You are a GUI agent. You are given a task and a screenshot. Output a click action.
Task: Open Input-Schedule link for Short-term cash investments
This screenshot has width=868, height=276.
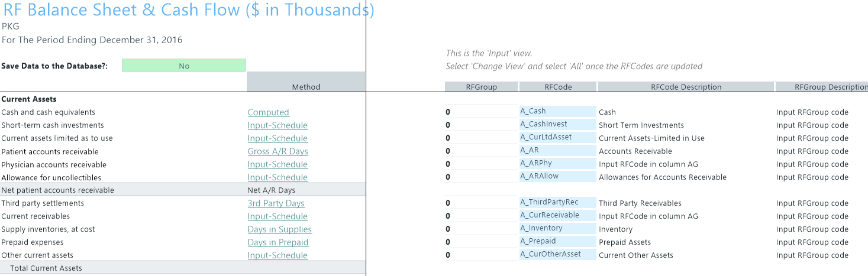click(x=277, y=125)
